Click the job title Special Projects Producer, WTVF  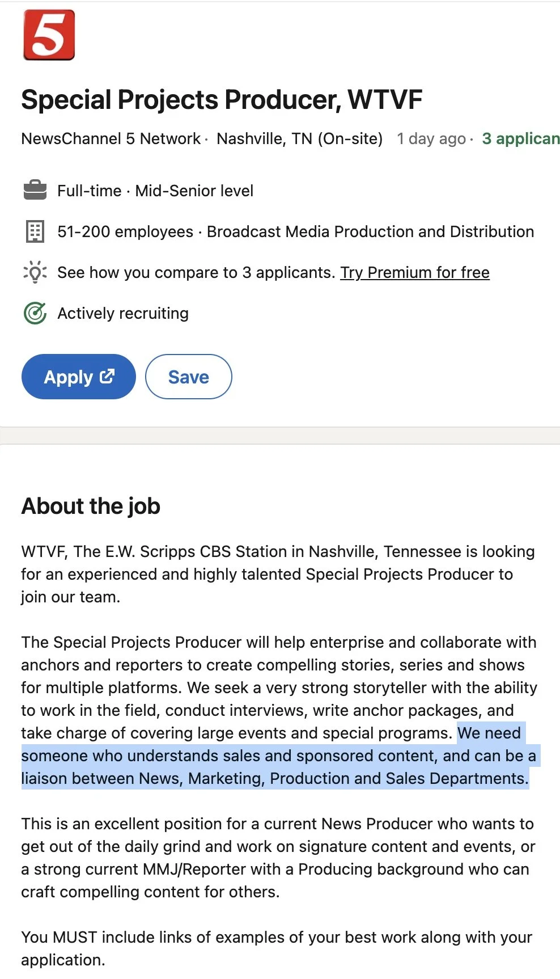coord(222,100)
